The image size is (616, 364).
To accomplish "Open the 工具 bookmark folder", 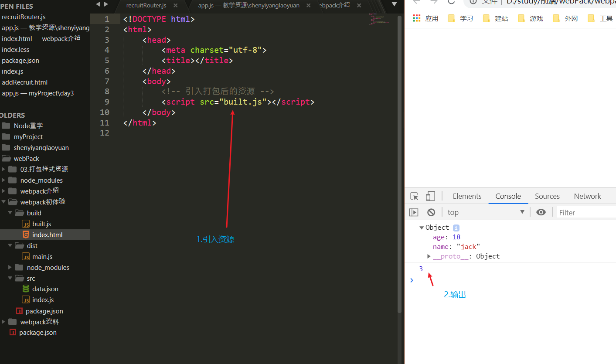I will 600,18.
